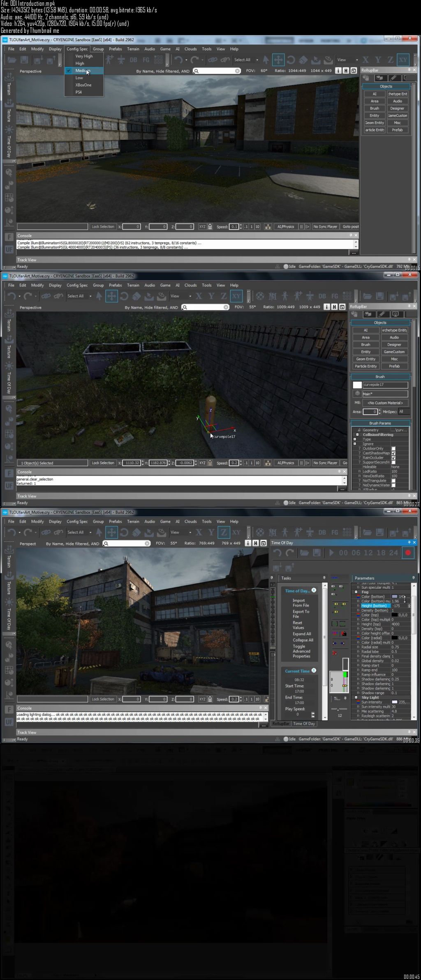
Task: Toggle SupportSecondVis checkbox in Brush Params
Action: pos(393,462)
